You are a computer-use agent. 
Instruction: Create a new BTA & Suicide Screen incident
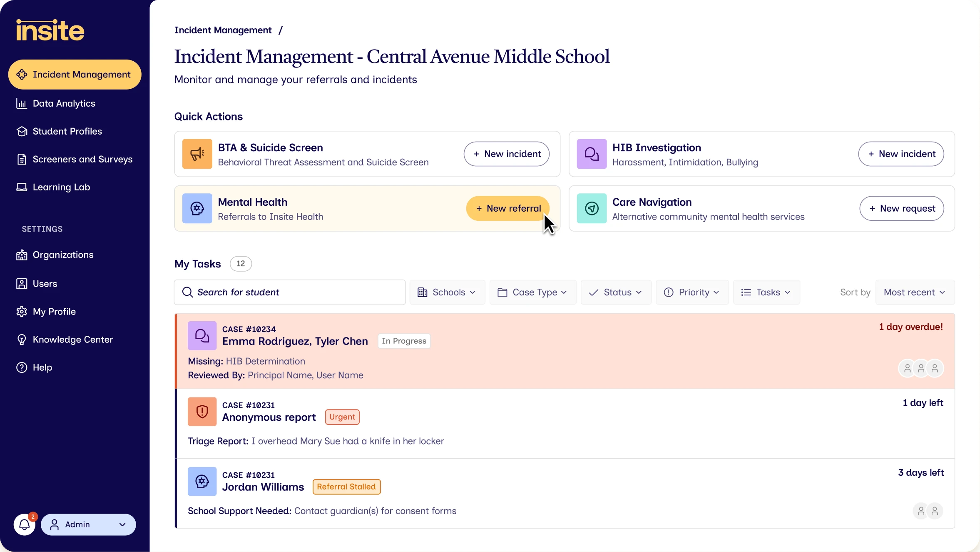pos(507,154)
